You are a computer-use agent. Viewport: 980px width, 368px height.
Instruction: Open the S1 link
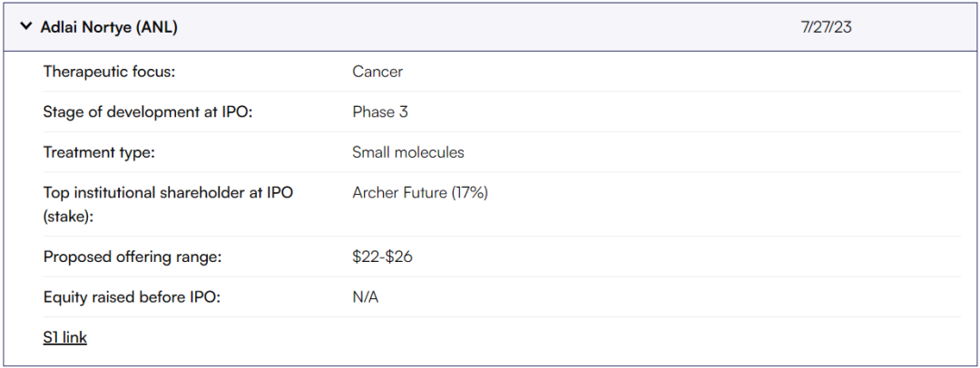click(64, 338)
